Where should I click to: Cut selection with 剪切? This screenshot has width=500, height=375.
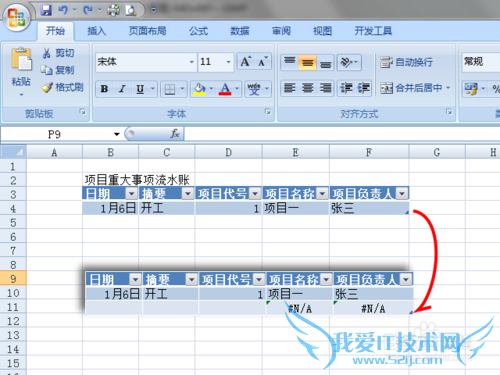[x=58, y=53]
